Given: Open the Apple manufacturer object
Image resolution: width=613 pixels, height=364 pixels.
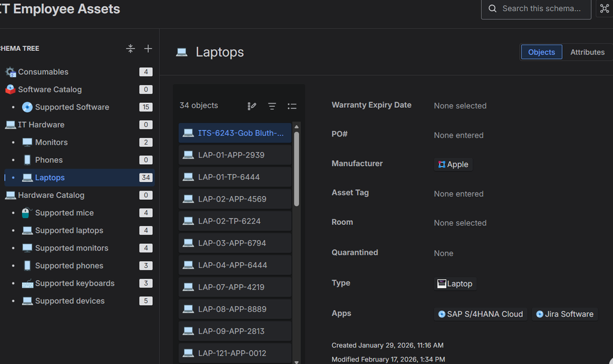Looking at the screenshot, I should click(453, 164).
